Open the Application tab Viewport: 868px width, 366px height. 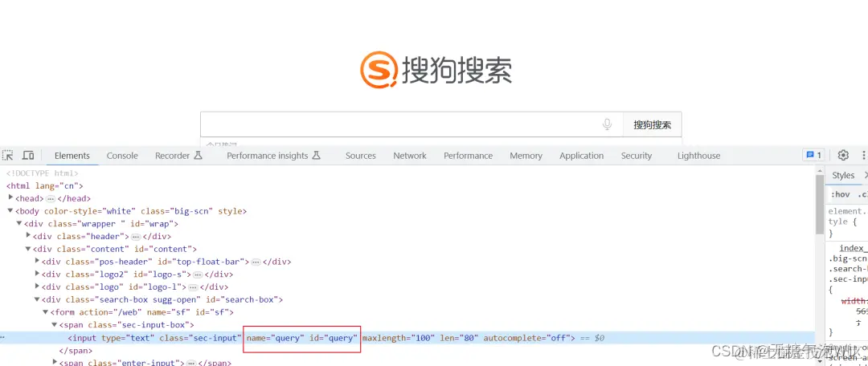(x=581, y=156)
